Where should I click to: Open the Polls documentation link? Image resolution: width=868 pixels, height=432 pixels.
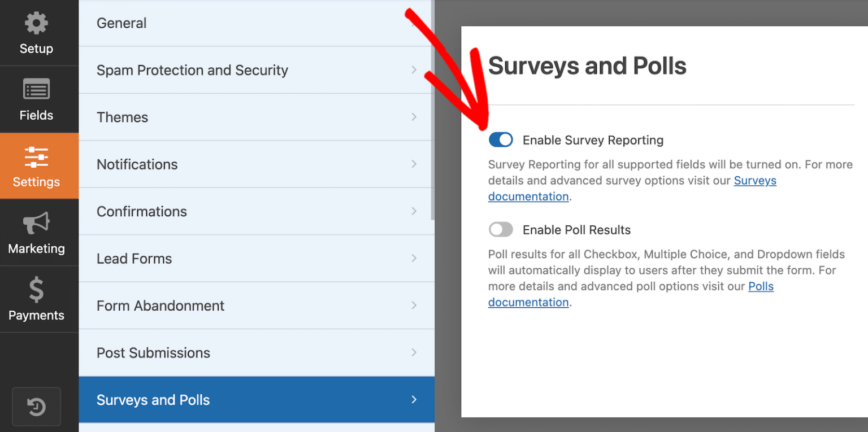(x=761, y=286)
